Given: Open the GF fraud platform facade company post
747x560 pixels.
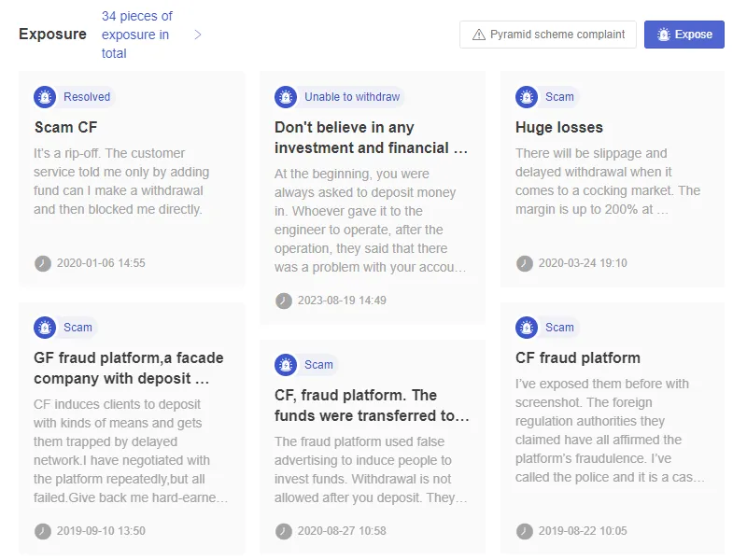Looking at the screenshot, I should [x=129, y=368].
